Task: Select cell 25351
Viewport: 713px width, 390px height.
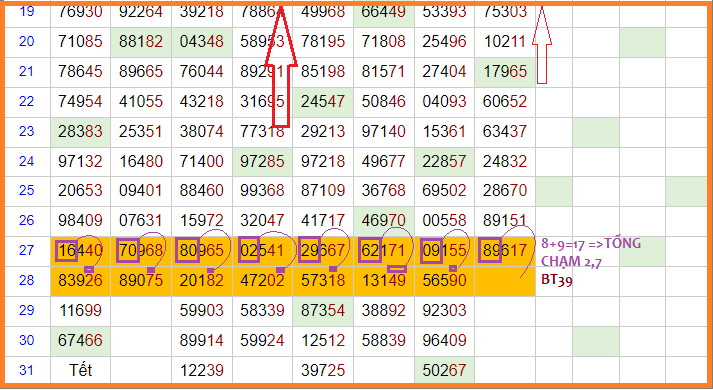Action: pyautogui.click(x=141, y=132)
